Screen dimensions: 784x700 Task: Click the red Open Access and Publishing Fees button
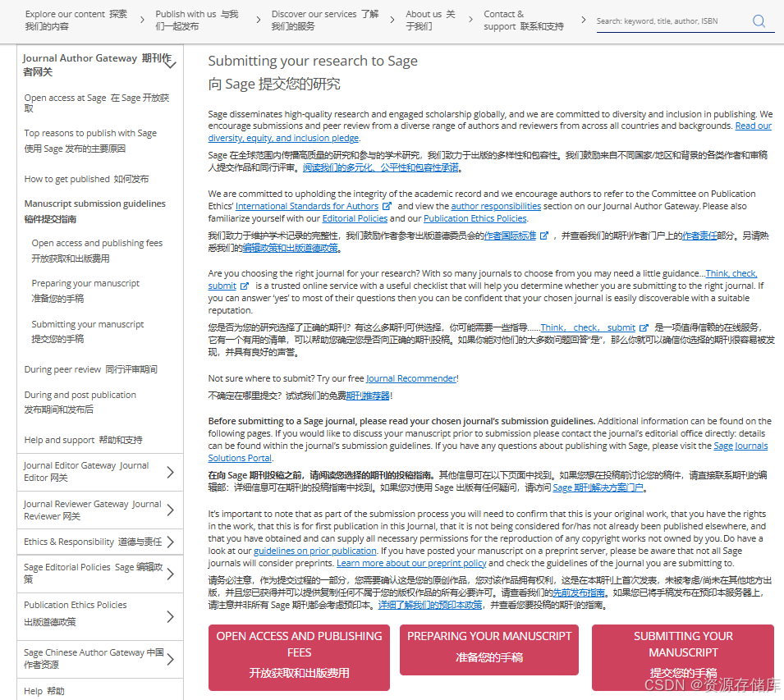299,657
